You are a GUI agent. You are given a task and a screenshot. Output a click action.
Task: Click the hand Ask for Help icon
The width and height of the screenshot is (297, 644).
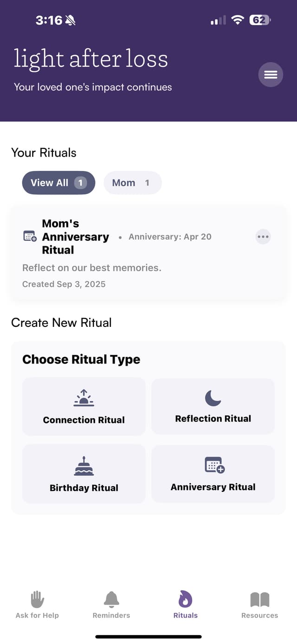[x=37, y=599]
